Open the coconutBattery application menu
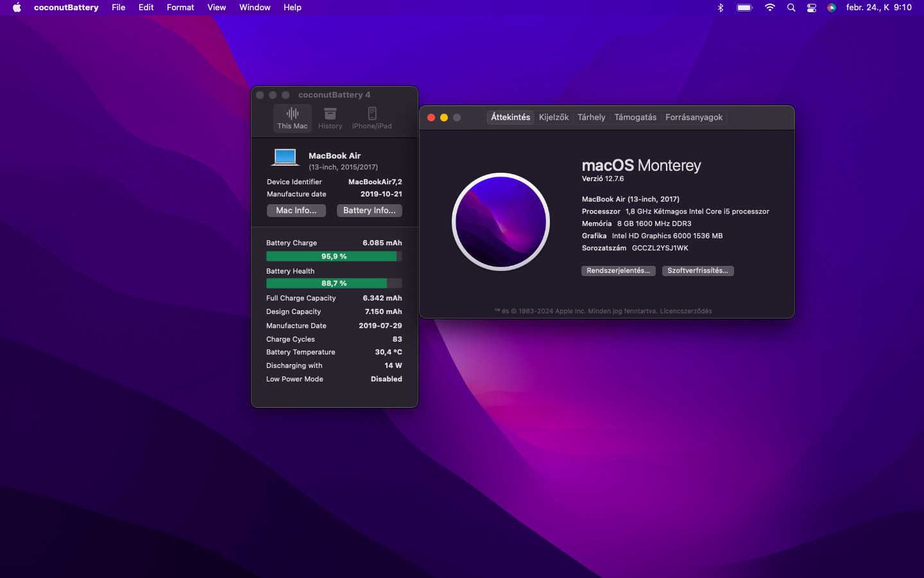Viewport: 924px width, 578px height. tap(66, 8)
